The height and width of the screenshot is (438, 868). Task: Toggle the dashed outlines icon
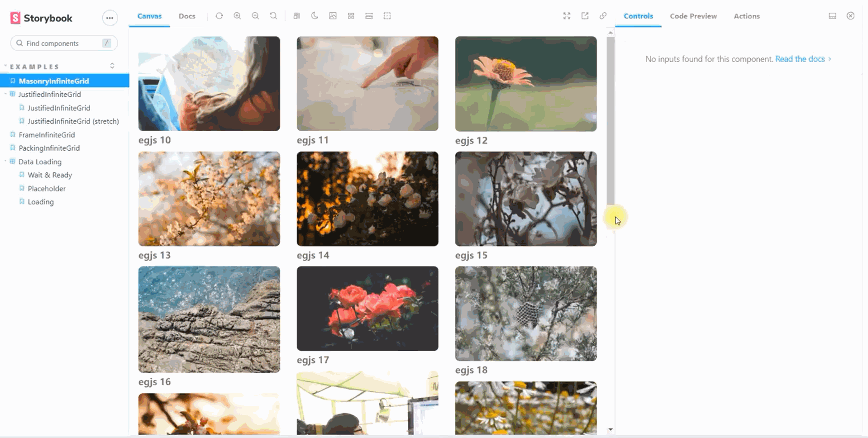(387, 16)
